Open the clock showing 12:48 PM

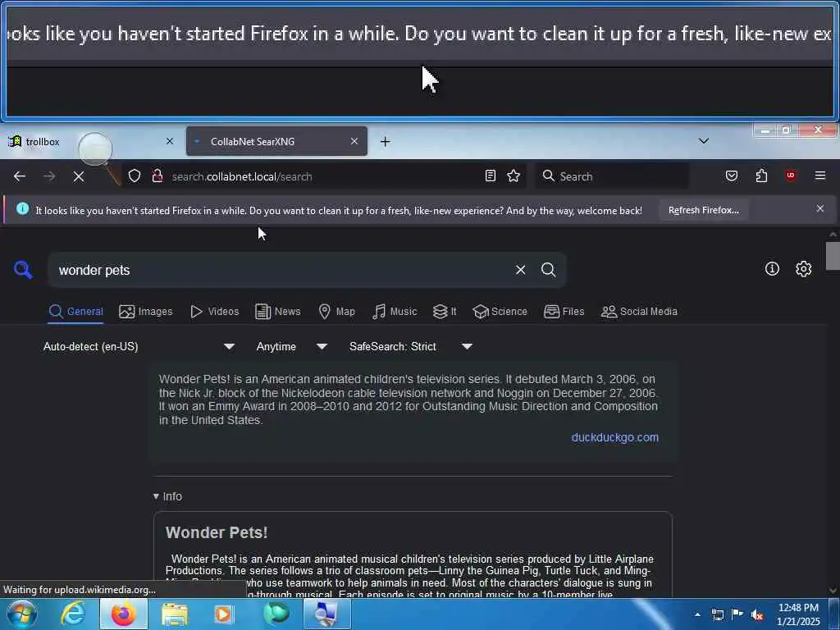[798, 614]
